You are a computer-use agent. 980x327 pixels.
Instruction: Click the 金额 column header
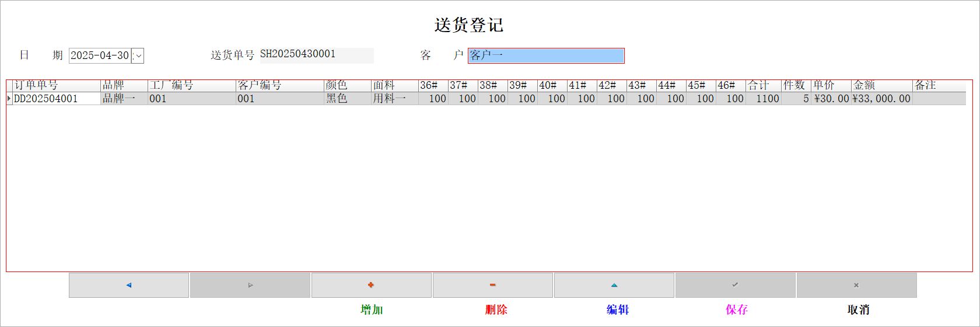(882, 85)
